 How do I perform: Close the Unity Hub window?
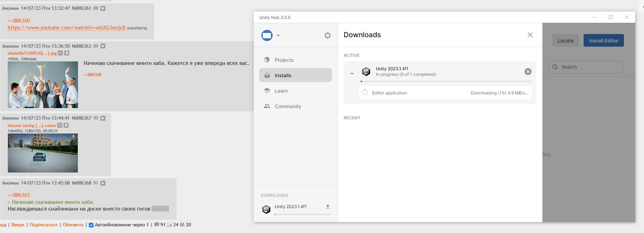tap(627, 17)
